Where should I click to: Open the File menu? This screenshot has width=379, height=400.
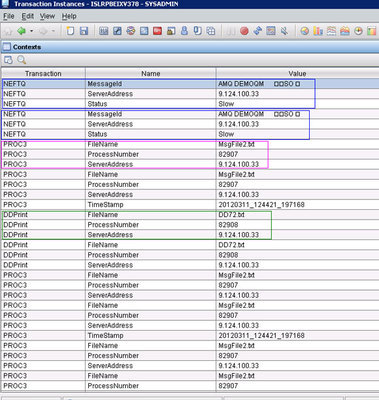click(x=9, y=16)
